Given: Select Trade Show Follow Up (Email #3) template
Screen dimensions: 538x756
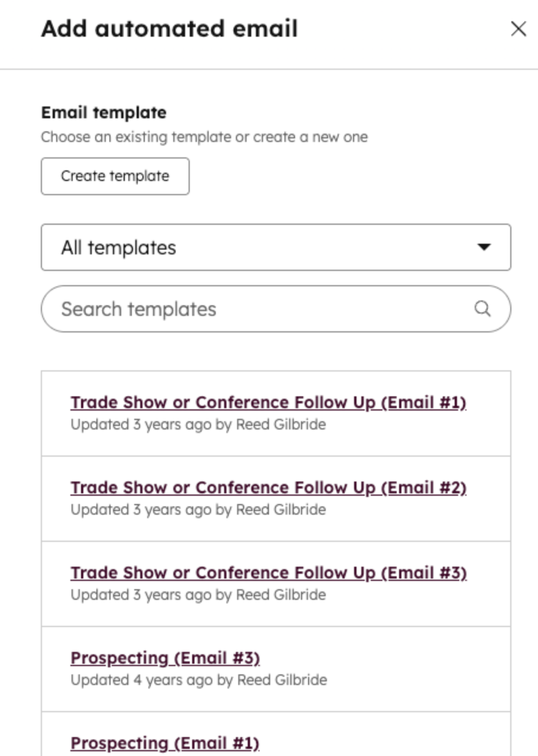Looking at the screenshot, I should click(268, 573).
